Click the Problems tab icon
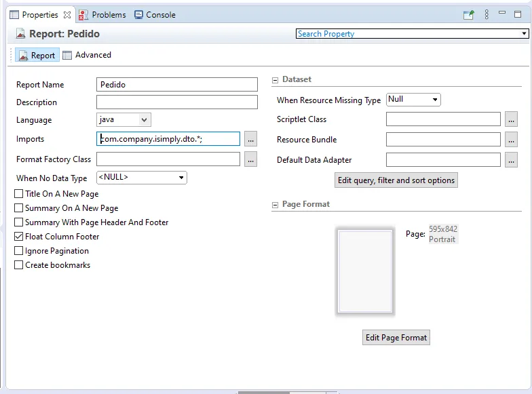Viewport: 532px width, 394px height. coord(83,15)
